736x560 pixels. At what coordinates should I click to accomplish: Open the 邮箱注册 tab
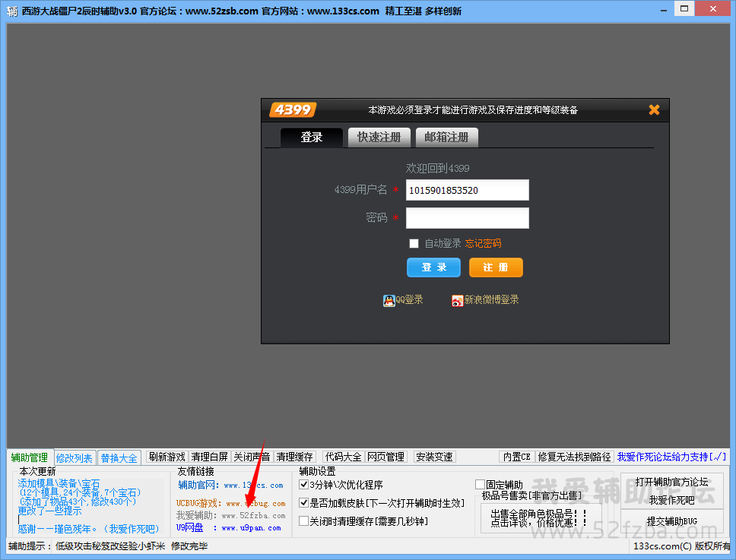(446, 138)
